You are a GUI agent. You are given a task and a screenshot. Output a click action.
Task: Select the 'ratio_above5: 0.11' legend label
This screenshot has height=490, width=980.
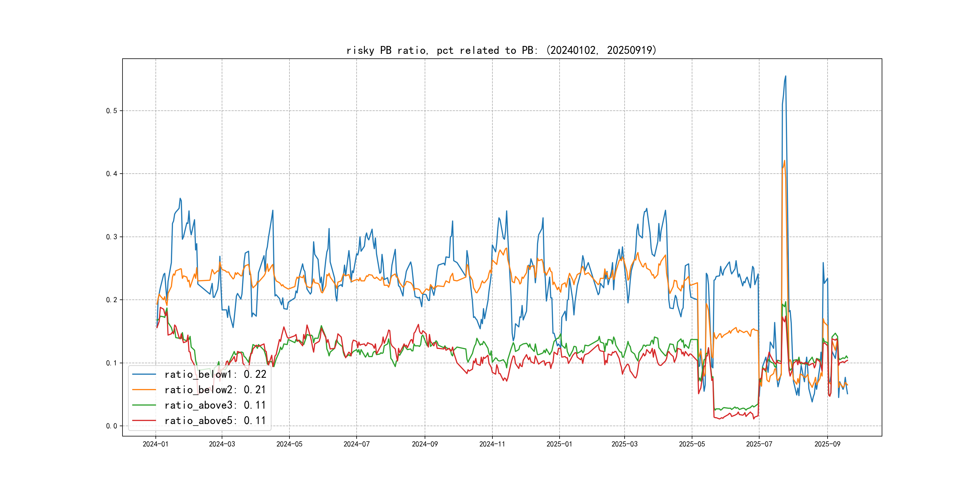[215, 420]
